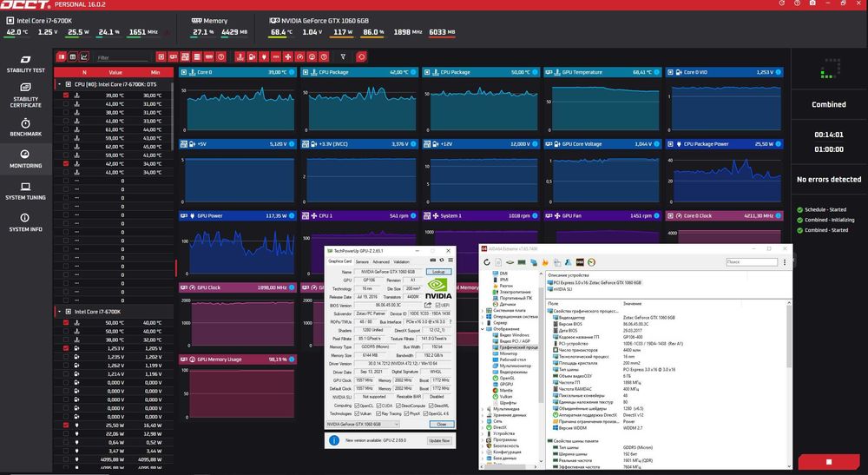Switch monitoring to graph-only view icon

coord(85,57)
